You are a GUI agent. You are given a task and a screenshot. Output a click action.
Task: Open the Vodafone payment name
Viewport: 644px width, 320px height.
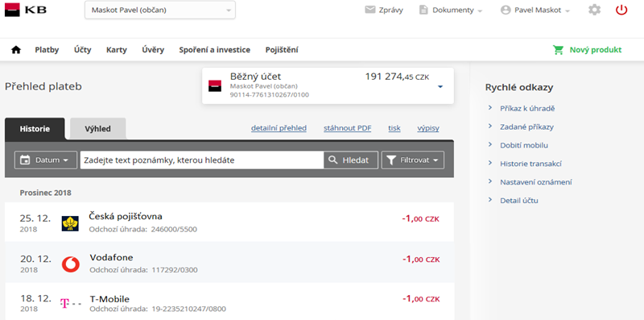tap(111, 257)
